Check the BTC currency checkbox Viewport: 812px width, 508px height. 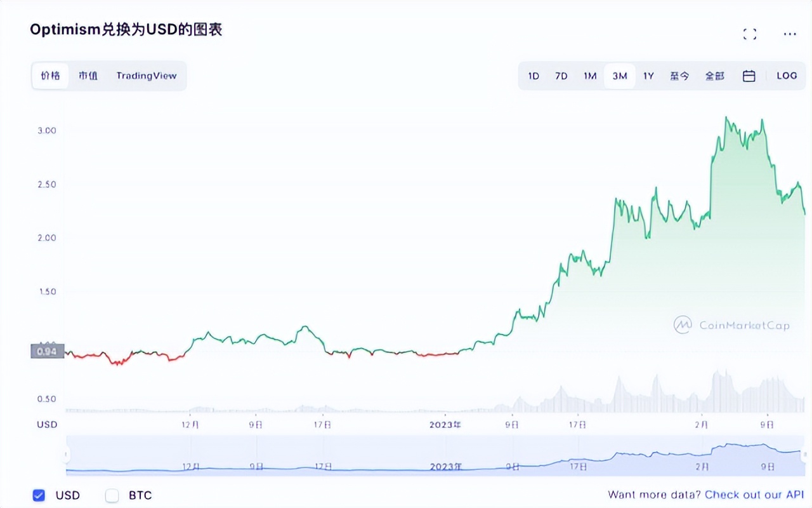pos(112,495)
